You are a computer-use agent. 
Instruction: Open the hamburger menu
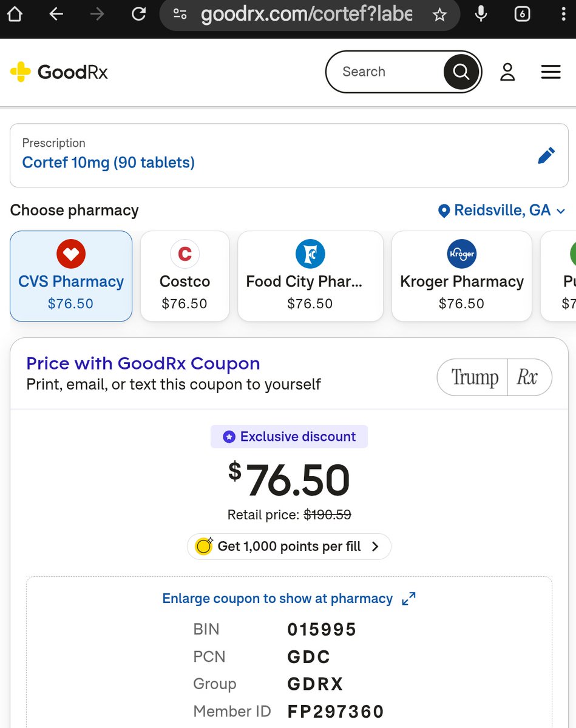551,72
